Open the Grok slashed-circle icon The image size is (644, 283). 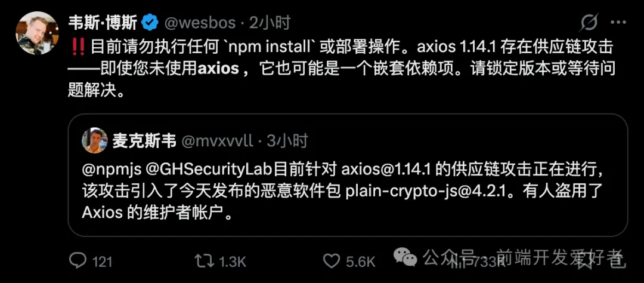pyautogui.click(x=589, y=23)
